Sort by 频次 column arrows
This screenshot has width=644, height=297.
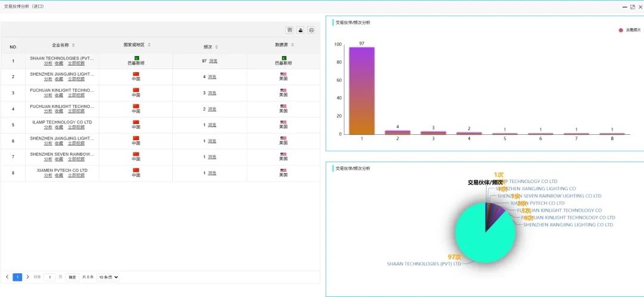click(216, 47)
